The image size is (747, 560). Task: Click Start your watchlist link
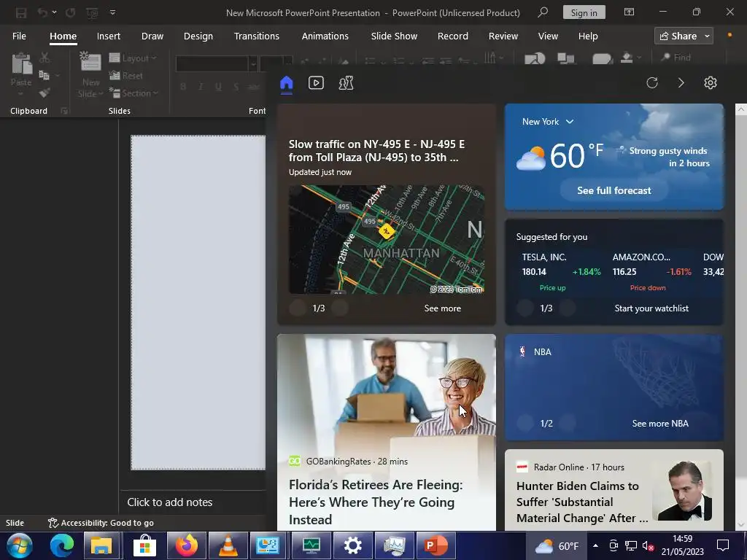(651, 308)
